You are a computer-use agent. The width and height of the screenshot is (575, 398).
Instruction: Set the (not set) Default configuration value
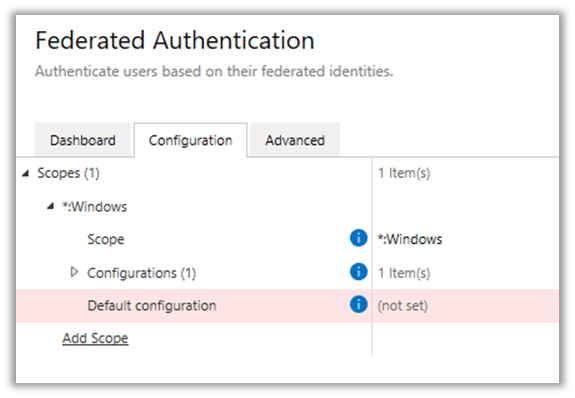click(x=403, y=306)
